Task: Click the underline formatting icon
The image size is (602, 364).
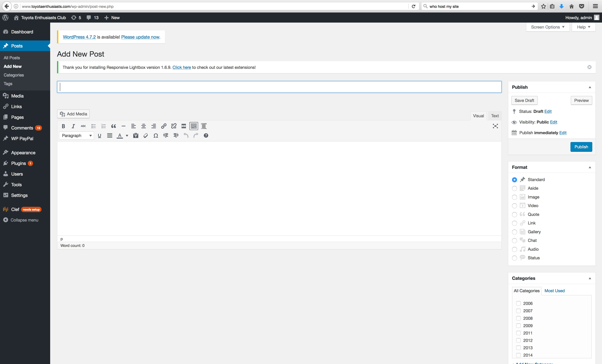Action: 99,136
